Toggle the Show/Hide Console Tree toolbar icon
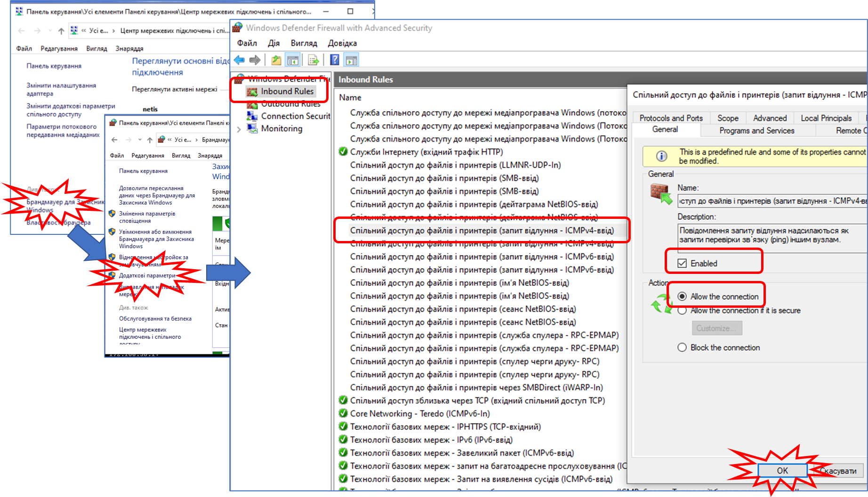This screenshot has height=497, width=868. click(x=293, y=60)
